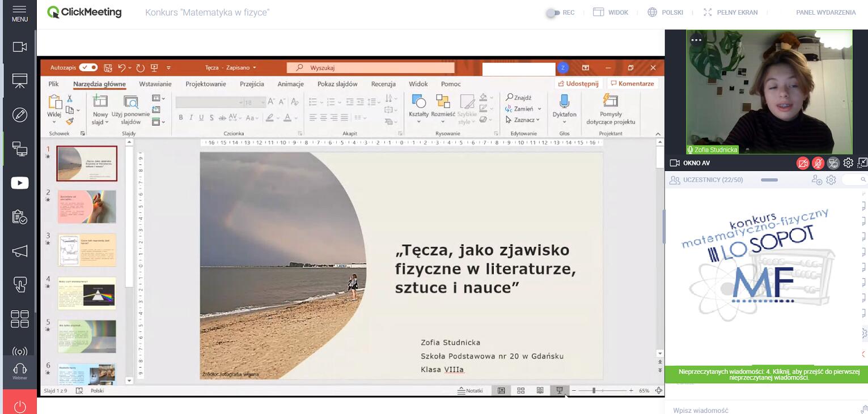Select slide 4 thumbnail with prism
Screen dimensions: 868x414
coord(87,293)
